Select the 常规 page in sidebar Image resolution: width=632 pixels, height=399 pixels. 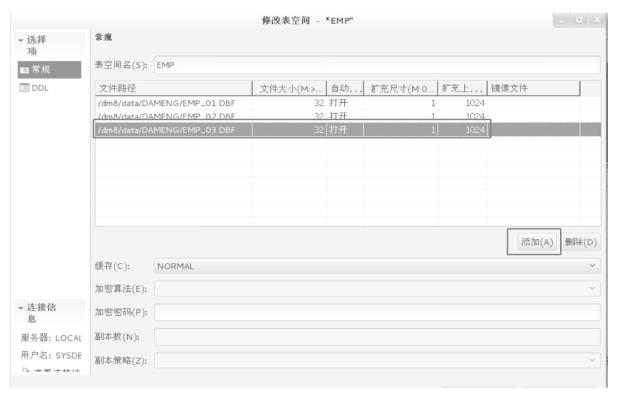[x=49, y=70]
